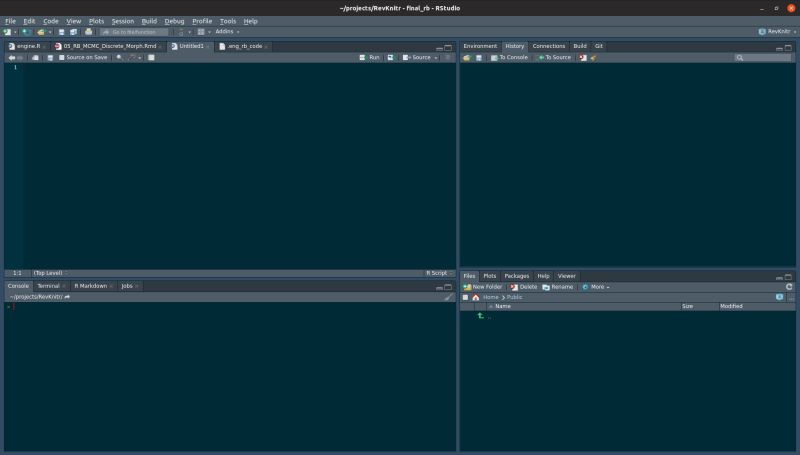Open the New File dropdown arrow
The width and height of the screenshot is (800, 455).
(x=15, y=32)
